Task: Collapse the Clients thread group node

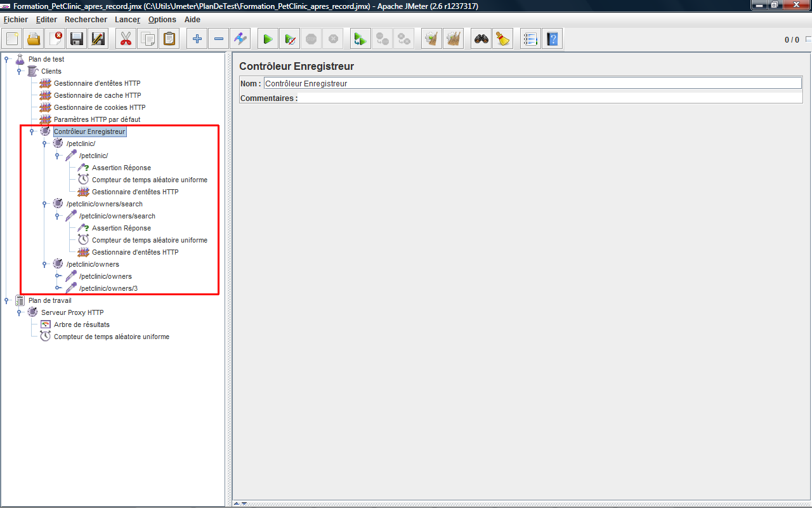Action: pos(19,71)
